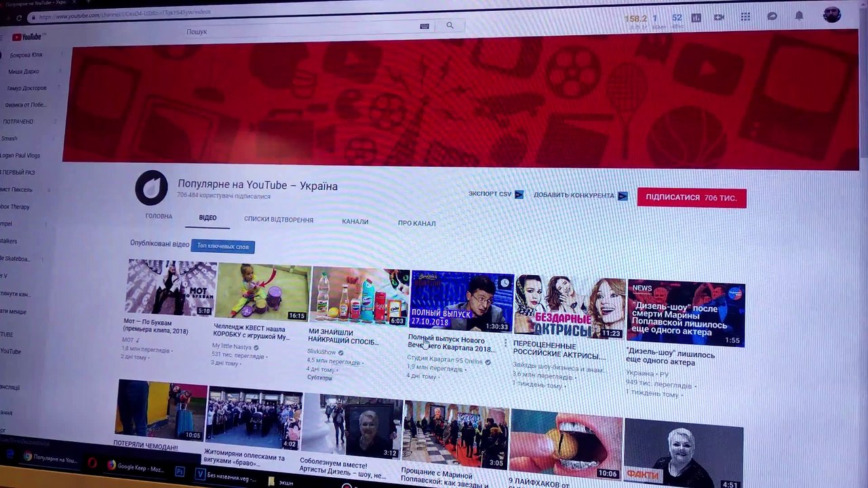Click the title Мот — По Буквам
868x488 pixels.
point(157,326)
